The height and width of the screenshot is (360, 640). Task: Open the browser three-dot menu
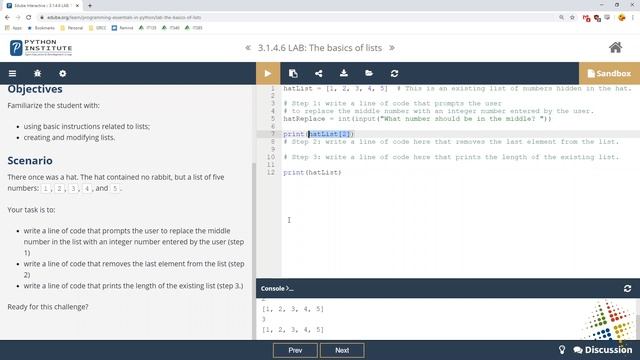point(633,18)
